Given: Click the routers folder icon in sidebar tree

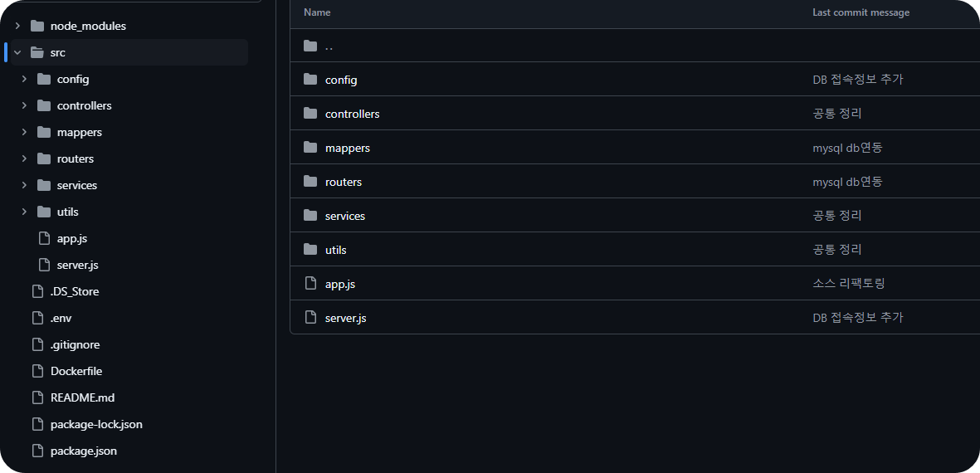Looking at the screenshot, I should click(x=44, y=158).
